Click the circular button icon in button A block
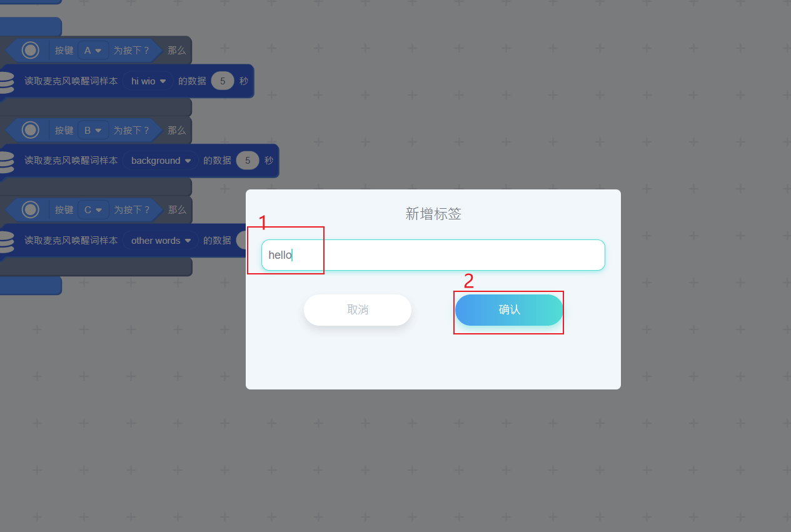Image resolution: width=791 pixels, height=532 pixels. [30, 50]
